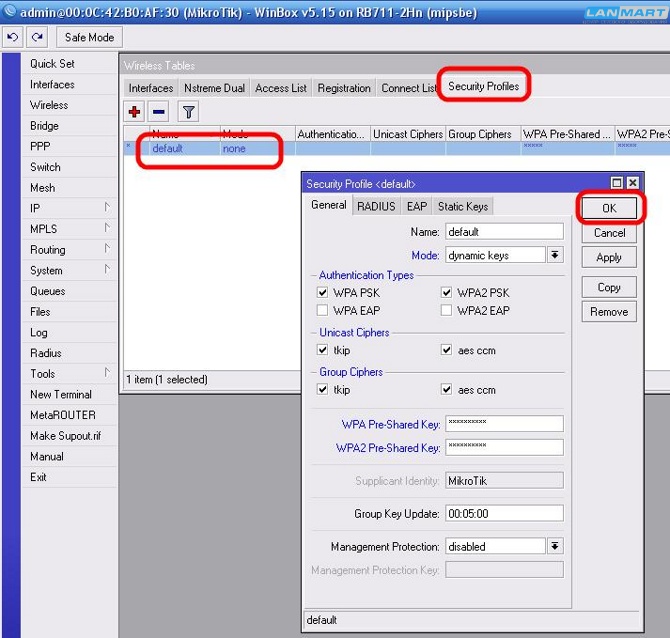Screen dimensions: 670x638
Task: Open the filter funnel icon
Action: 188,112
